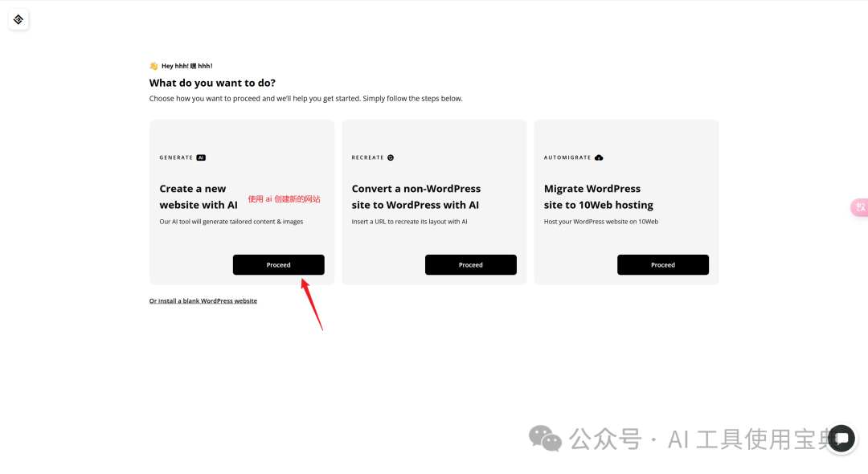Click the AI badge beside GENERATE

tap(201, 157)
